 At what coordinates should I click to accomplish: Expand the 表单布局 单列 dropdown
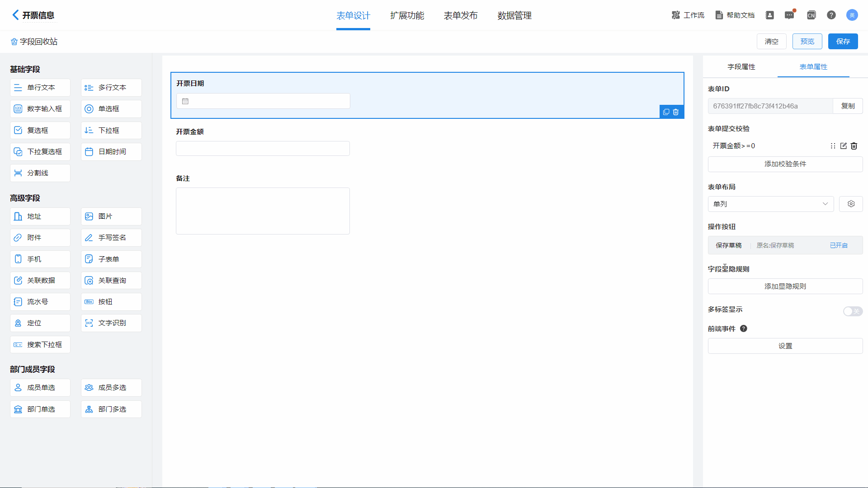(770, 204)
